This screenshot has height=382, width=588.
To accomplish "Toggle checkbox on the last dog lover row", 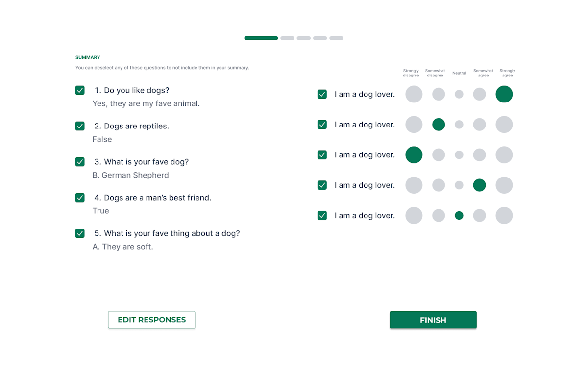I will (x=322, y=215).
